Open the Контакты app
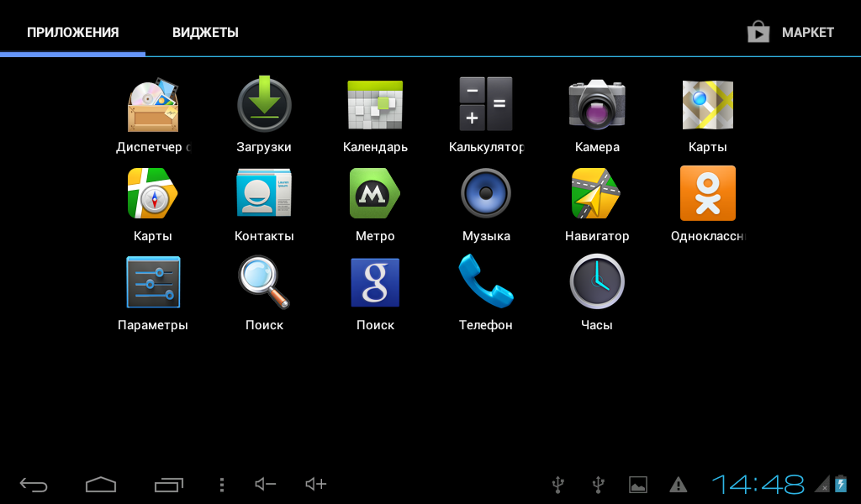This screenshot has width=861, height=504. 264,193
